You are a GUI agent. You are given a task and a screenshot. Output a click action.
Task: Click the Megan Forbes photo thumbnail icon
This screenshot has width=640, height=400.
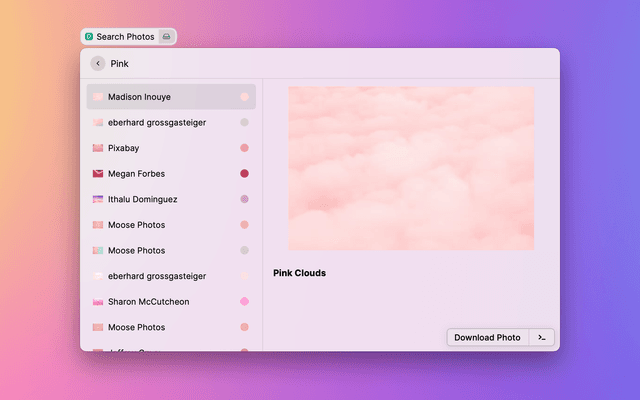point(98,174)
